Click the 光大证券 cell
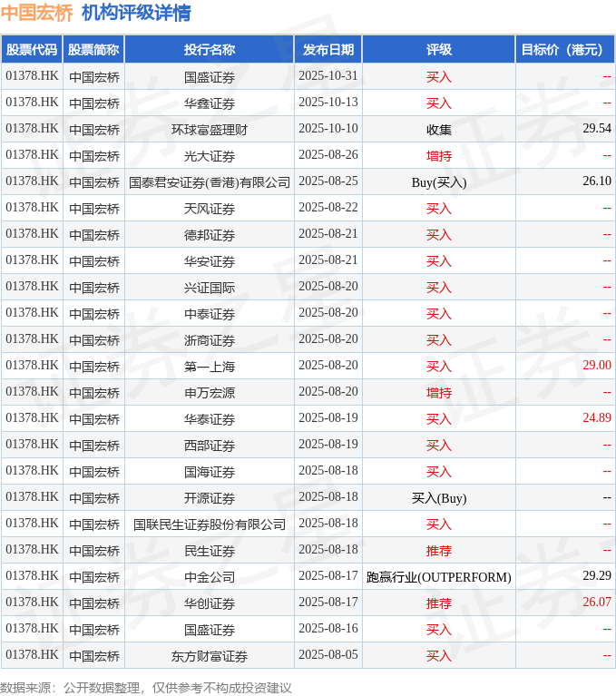This screenshot has width=616, height=696. 210,156
